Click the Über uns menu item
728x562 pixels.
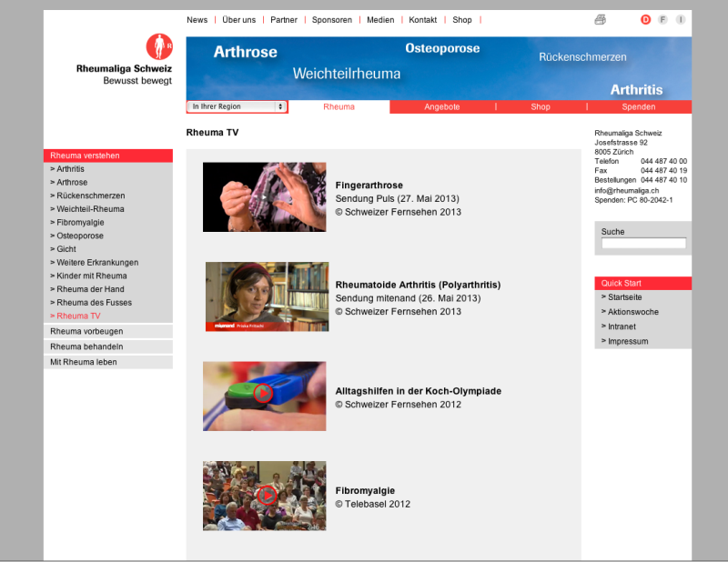tap(238, 20)
